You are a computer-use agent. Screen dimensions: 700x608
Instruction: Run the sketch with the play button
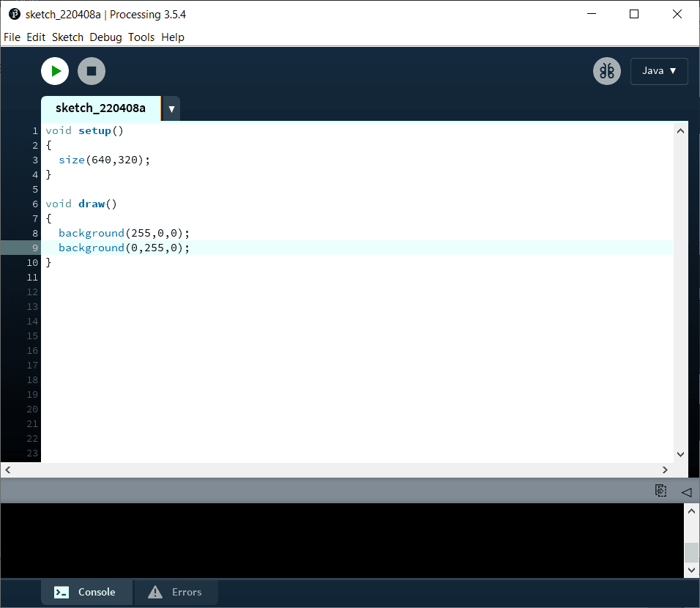(x=55, y=71)
